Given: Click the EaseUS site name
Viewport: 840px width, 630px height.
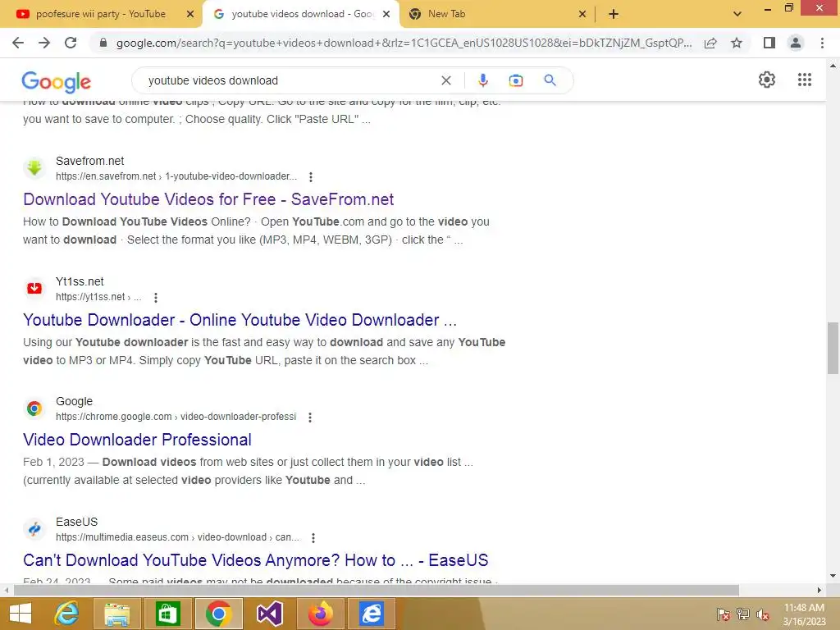Looking at the screenshot, I should (x=76, y=522).
